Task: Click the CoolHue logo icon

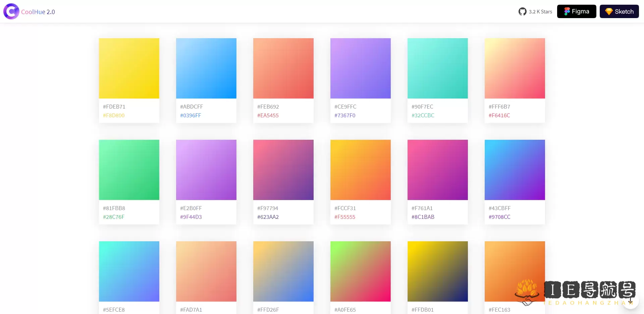Action: click(11, 11)
